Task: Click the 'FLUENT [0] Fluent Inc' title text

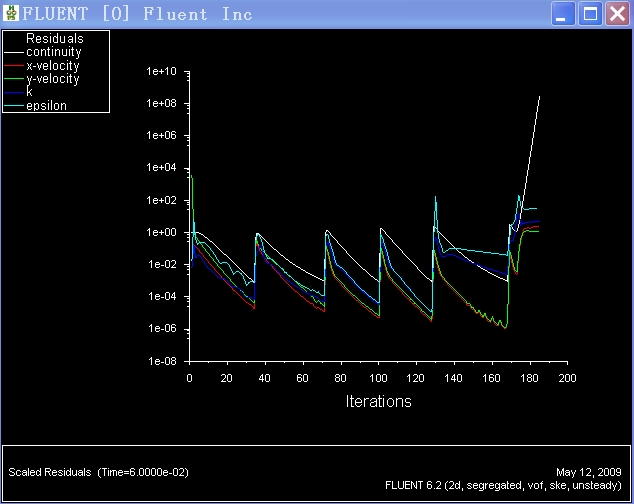Action: coord(137,14)
